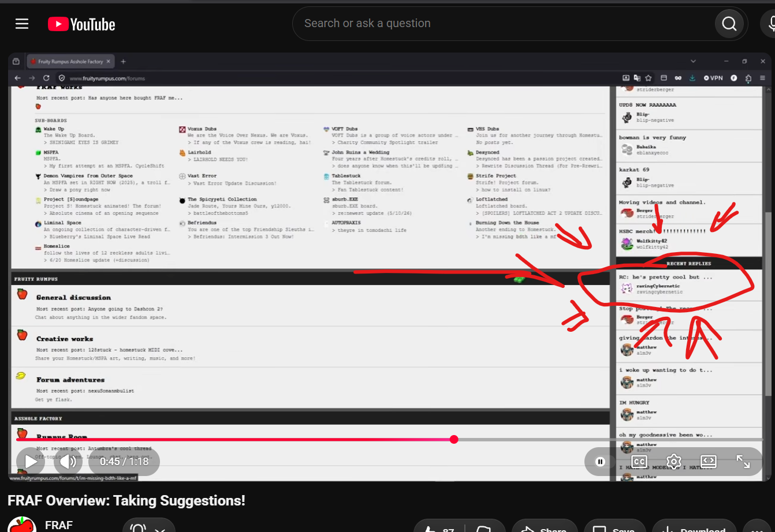Viewport: 775px width, 532px height.
Task: Click the Voxus Dubs sub-board title
Action: 202,129
